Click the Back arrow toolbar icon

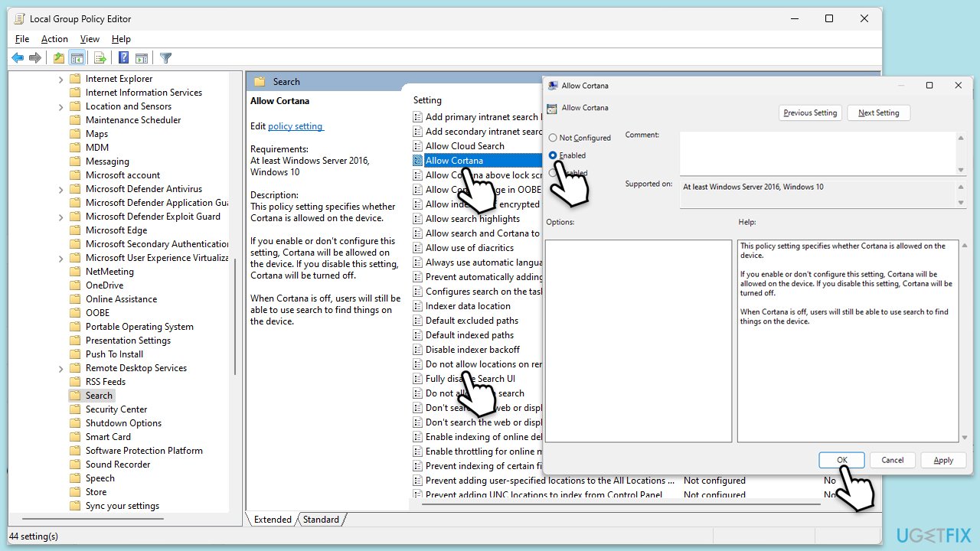pyautogui.click(x=17, y=58)
